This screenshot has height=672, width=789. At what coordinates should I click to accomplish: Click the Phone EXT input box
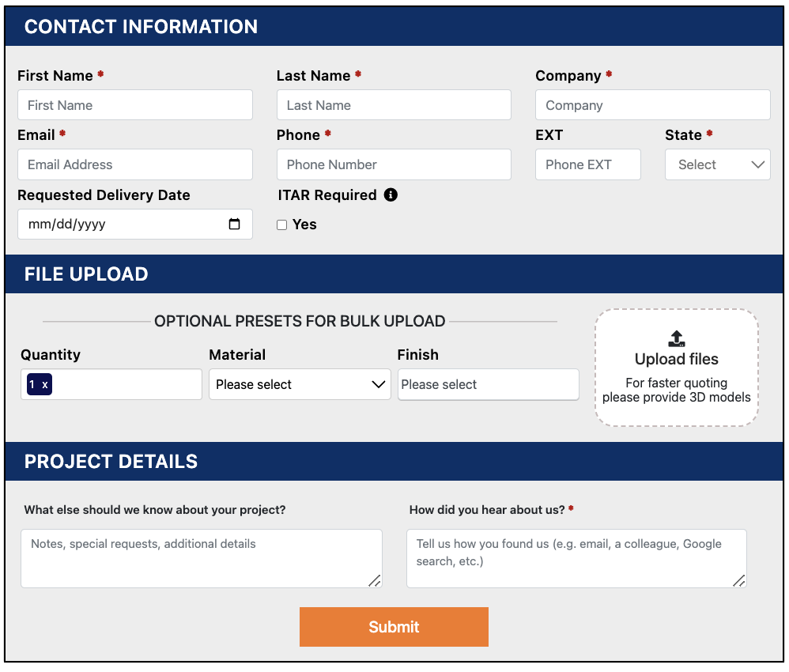[x=587, y=164]
